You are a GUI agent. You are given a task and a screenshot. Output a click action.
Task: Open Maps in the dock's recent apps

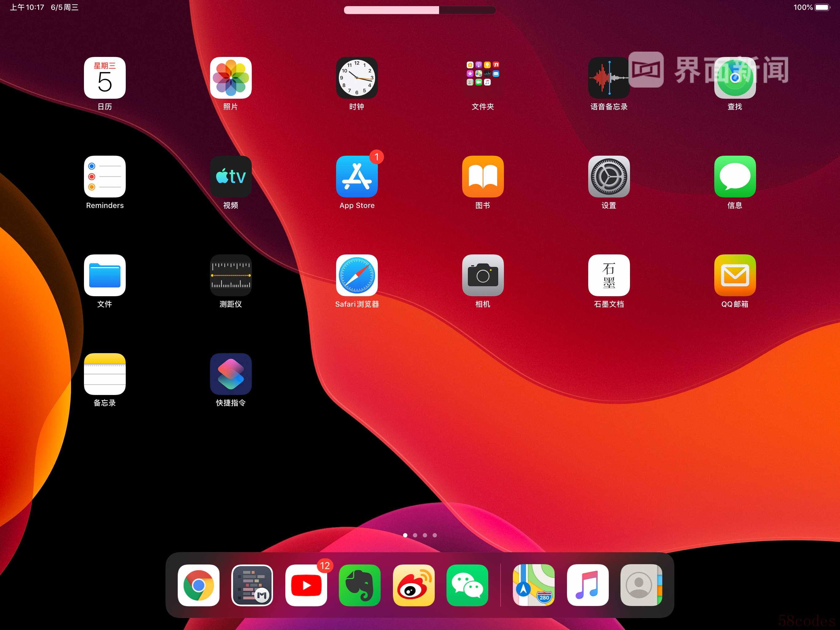coord(534,585)
